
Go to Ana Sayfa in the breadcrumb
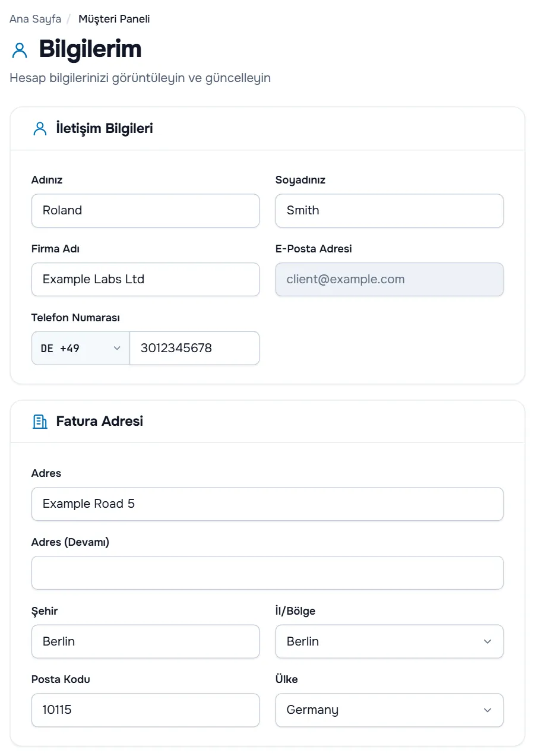point(35,19)
